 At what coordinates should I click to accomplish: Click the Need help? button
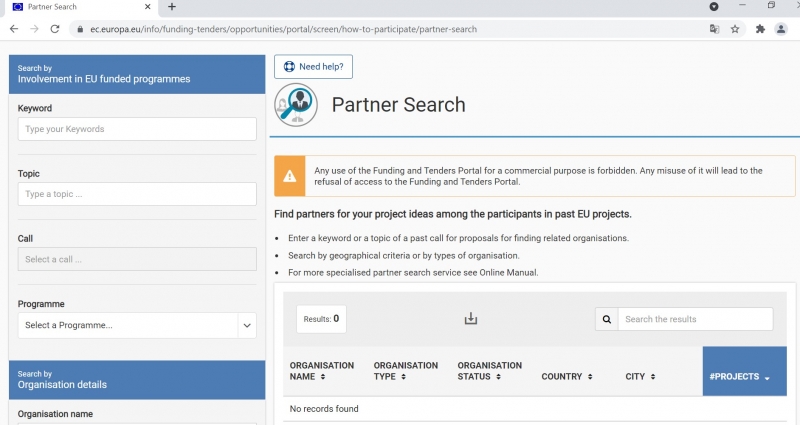[x=313, y=67]
